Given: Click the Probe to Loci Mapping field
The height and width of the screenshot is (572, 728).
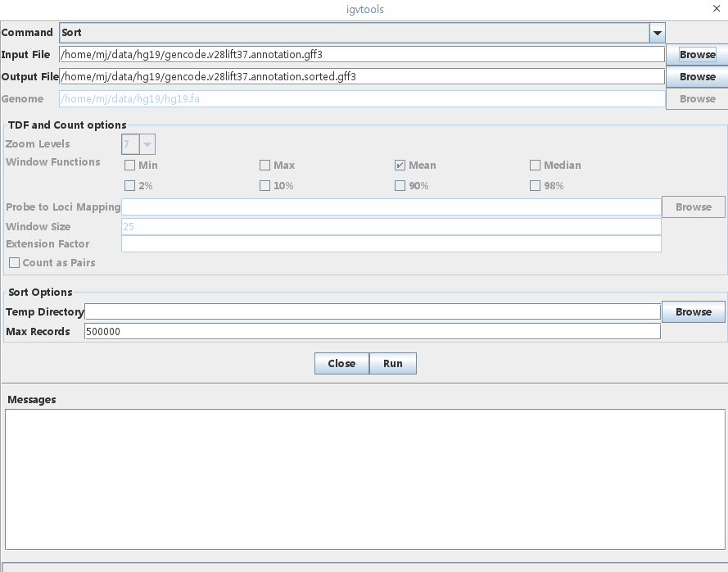Looking at the screenshot, I should (x=391, y=207).
